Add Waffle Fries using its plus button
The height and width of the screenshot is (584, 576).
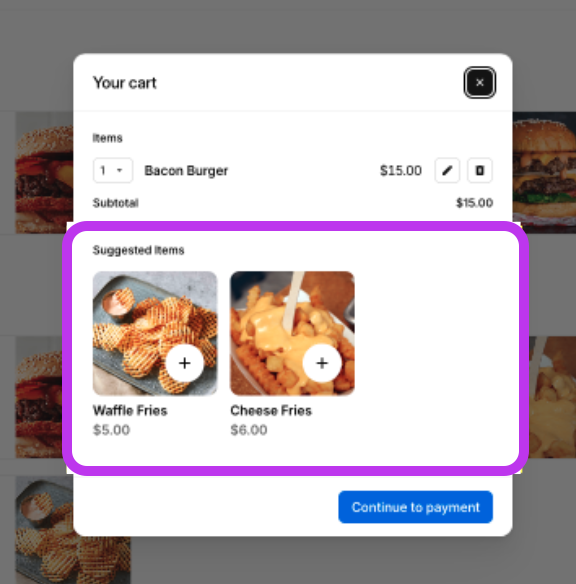[185, 363]
